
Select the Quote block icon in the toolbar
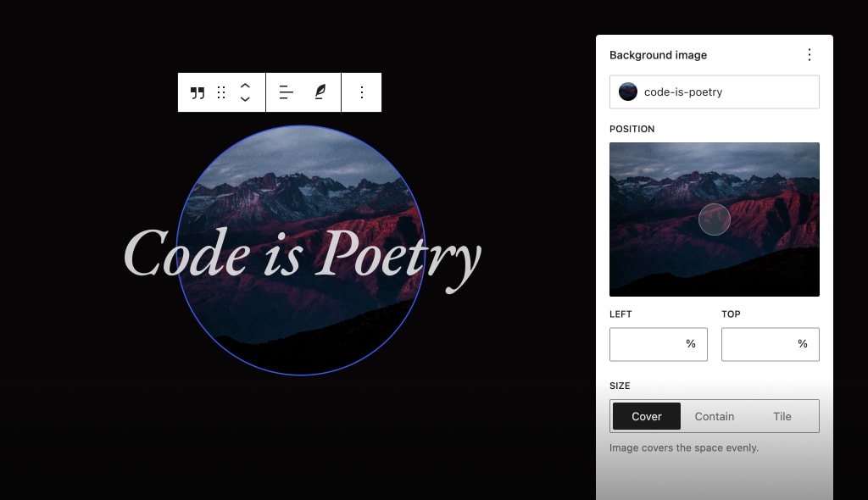click(x=198, y=92)
